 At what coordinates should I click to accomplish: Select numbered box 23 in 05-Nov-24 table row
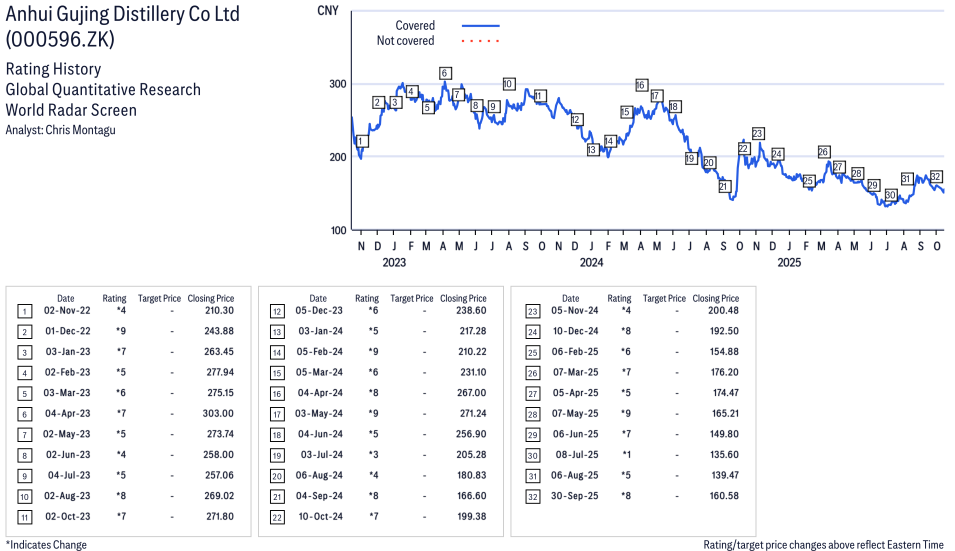coord(530,311)
